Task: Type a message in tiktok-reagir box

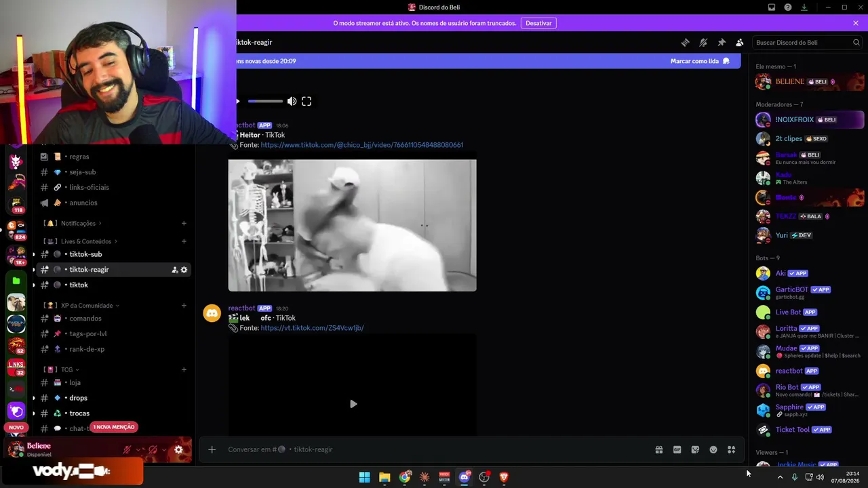Action: tap(434, 449)
